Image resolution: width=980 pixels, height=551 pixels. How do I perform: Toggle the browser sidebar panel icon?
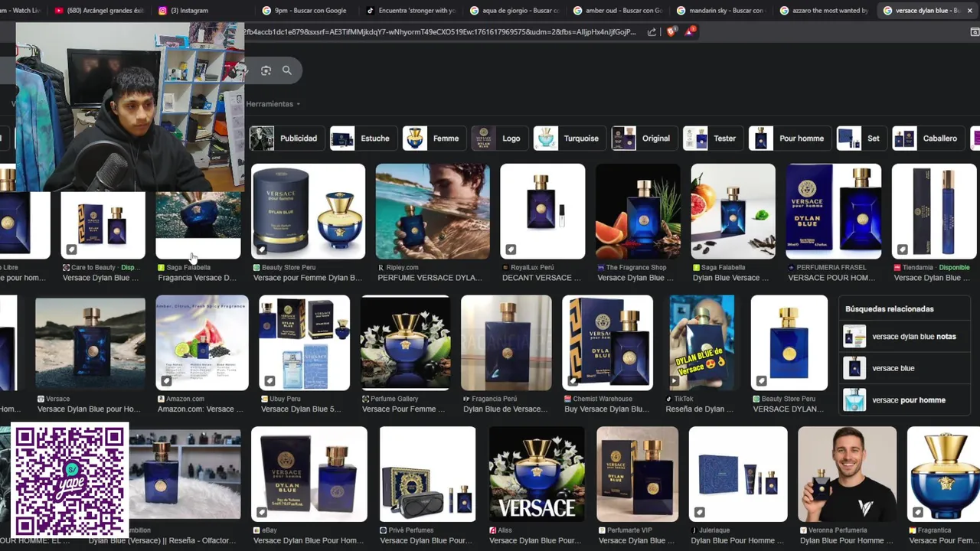click(x=974, y=31)
